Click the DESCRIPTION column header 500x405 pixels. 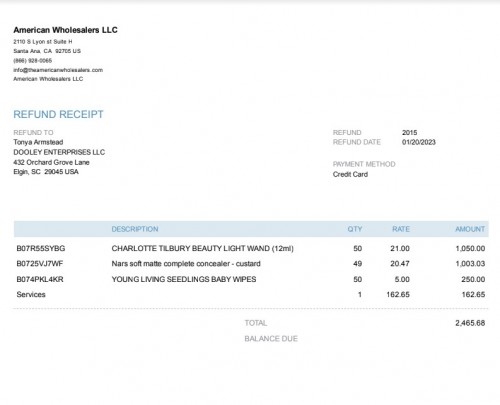click(135, 229)
